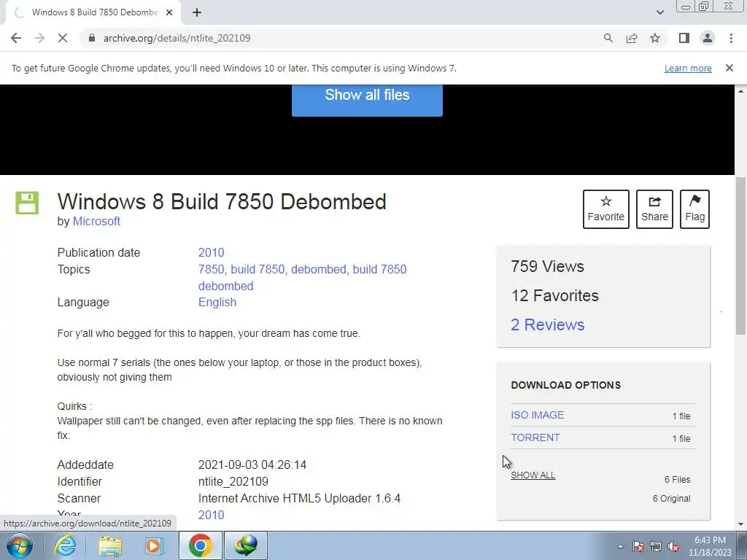Open the debombed topic link
The width and height of the screenshot is (747, 560).
coord(318,269)
